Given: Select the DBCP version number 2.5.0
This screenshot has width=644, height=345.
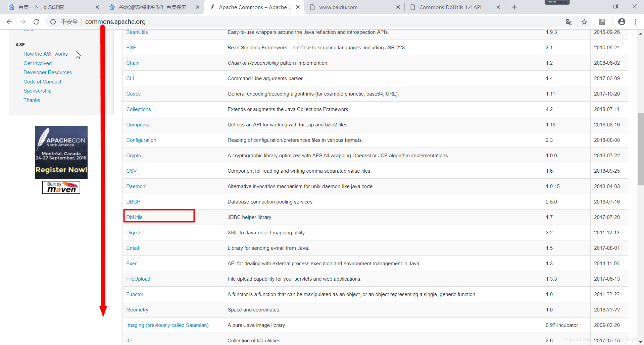Looking at the screenshot, I should [551, 202].
